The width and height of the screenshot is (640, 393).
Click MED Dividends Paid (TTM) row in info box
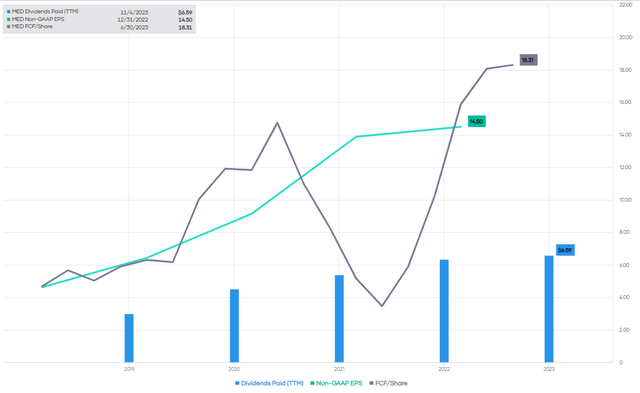pyautogui.click(x=100, y=12)
